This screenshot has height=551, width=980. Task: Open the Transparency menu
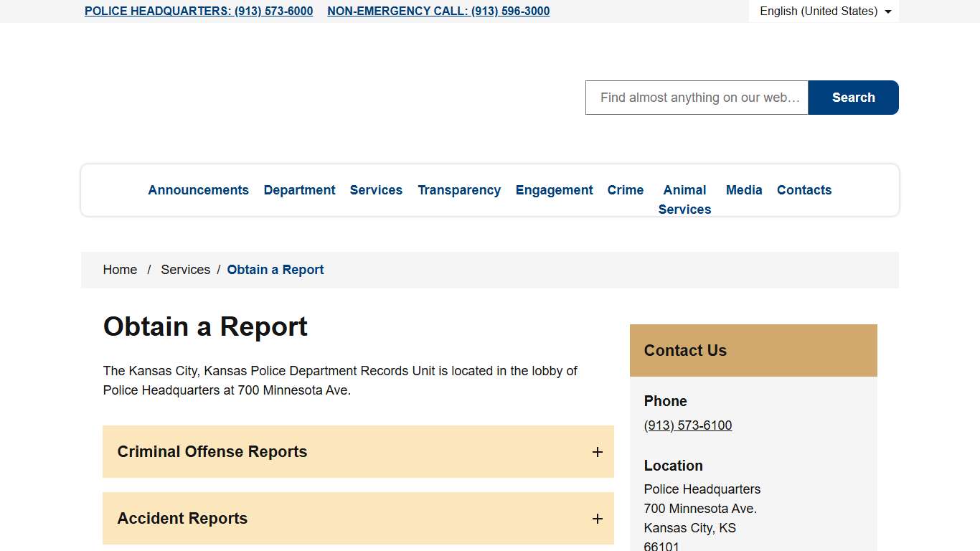(459, 190)
